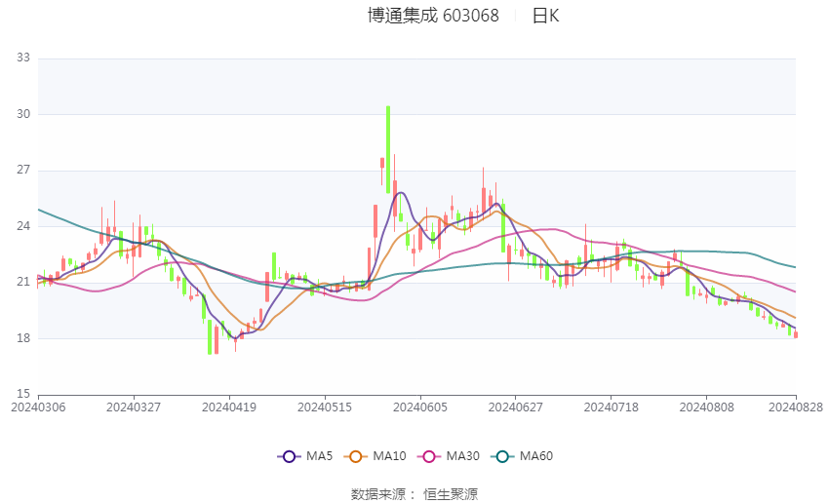This screenshot has height=504, width=829.
Task: Click the y-axis value 15
Action: coord(23,394)
